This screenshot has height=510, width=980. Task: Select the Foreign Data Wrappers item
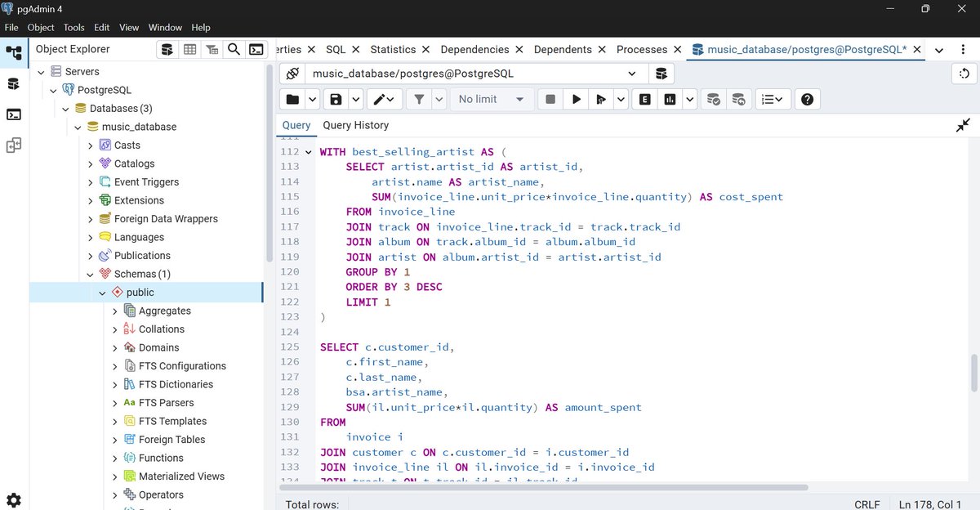[166, 219]
